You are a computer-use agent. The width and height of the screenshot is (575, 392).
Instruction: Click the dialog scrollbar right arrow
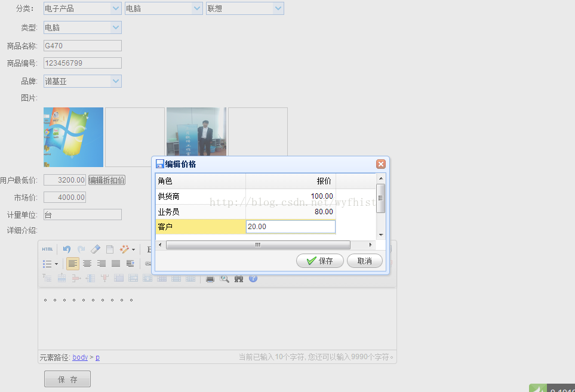coord(370,245)
